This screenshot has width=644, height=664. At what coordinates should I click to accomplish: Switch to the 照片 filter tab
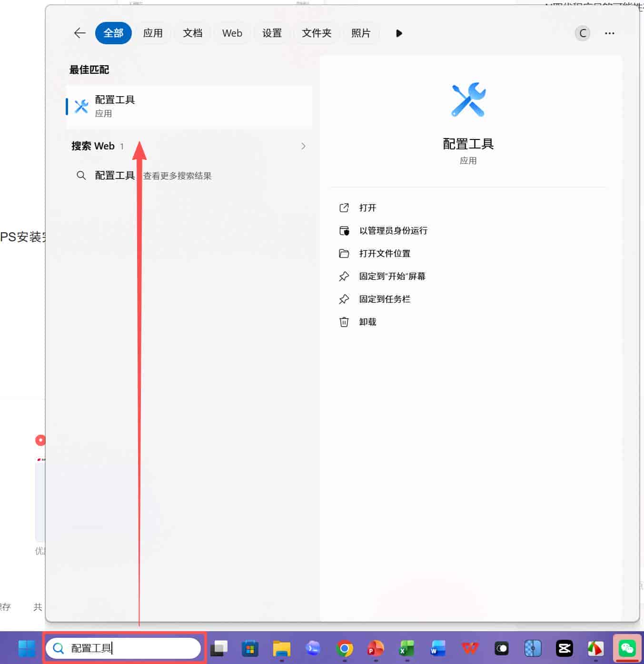(361, 33)
